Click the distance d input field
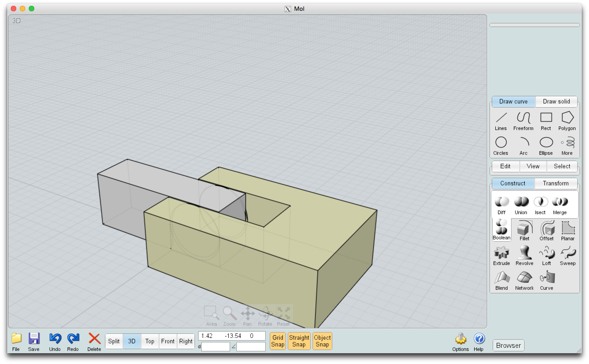The height and width of the screenshot is (364, 589). 215,346
